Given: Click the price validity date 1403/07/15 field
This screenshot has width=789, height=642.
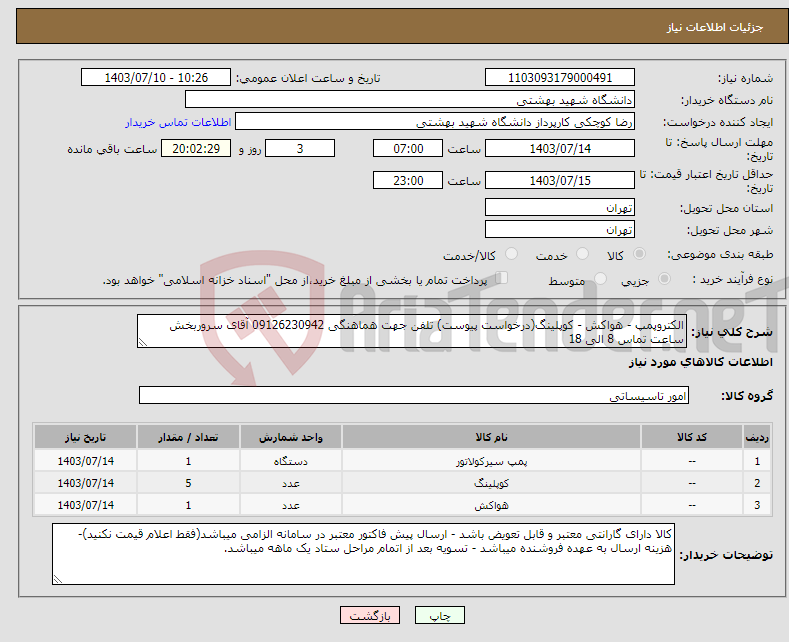Looking at the screenshot, I should [x=560, y=180].
